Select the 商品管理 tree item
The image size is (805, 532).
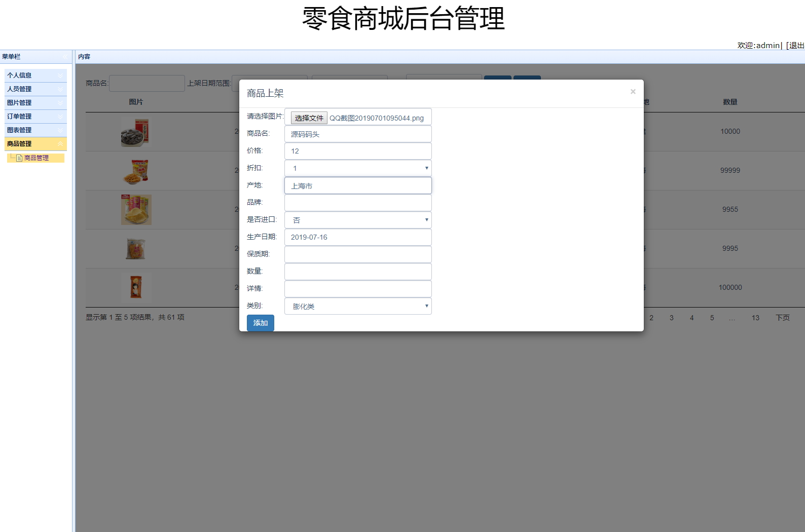click(x=36, y=158)
